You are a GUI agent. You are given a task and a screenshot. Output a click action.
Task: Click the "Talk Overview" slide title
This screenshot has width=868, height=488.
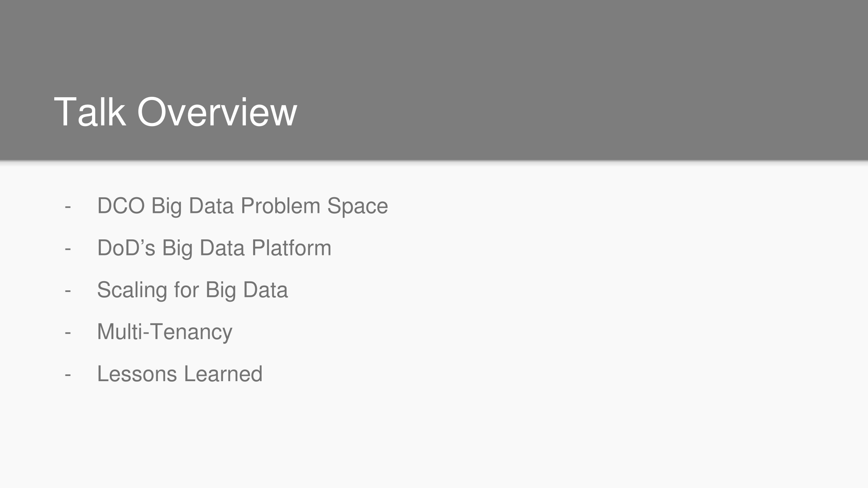[175, 112]
